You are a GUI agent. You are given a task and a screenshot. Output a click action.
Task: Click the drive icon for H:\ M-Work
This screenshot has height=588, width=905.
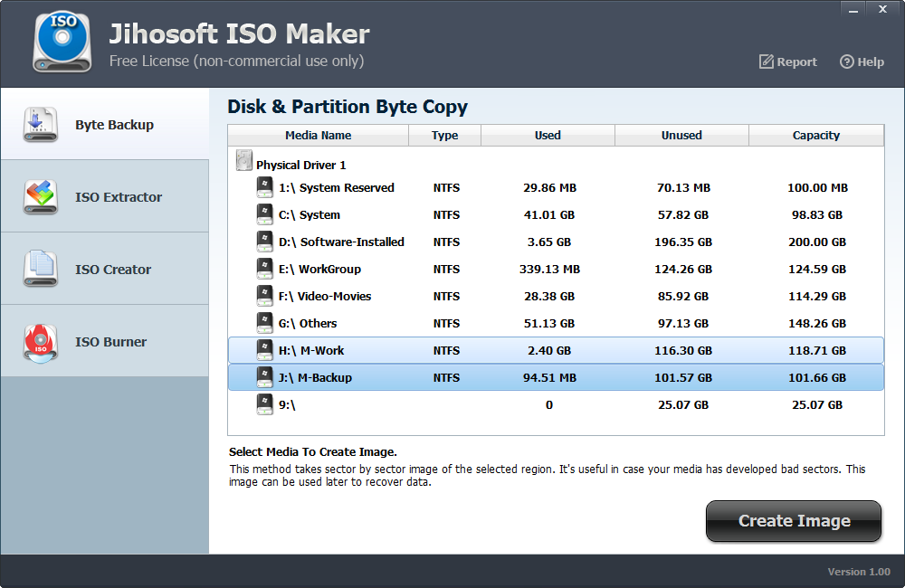click(264, 350)
